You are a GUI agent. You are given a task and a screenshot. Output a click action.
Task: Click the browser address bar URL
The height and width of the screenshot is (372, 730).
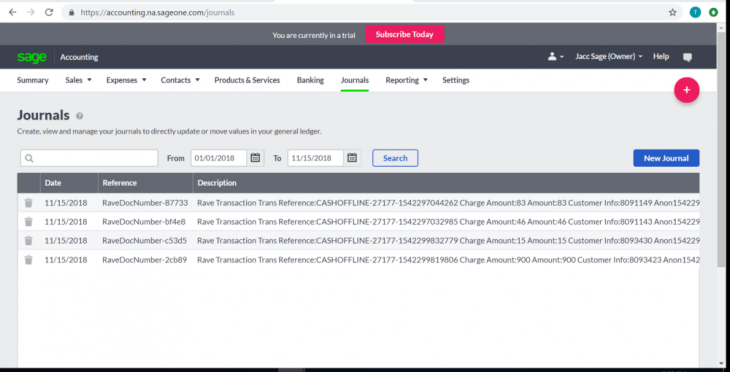tap(157, 13)
